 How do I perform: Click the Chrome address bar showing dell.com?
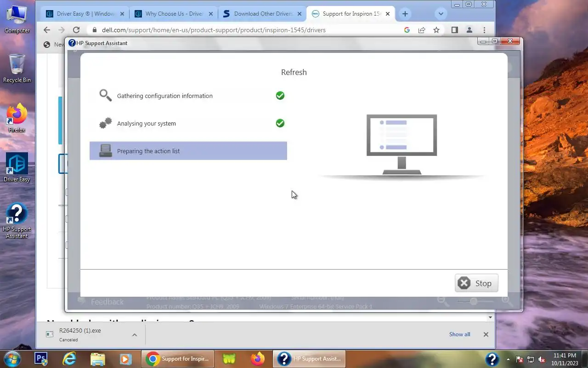coord(248,30)
